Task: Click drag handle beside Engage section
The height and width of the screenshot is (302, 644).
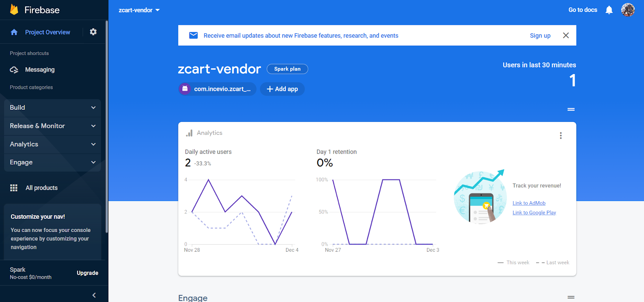Action: click(x=571, y=297)
